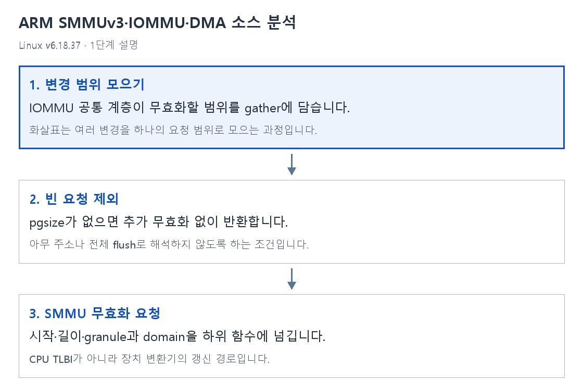Click the note mentioning 전체 flush로 해석하지
The width and height of the screenshot is (583, 392).
tap(169, 244)
